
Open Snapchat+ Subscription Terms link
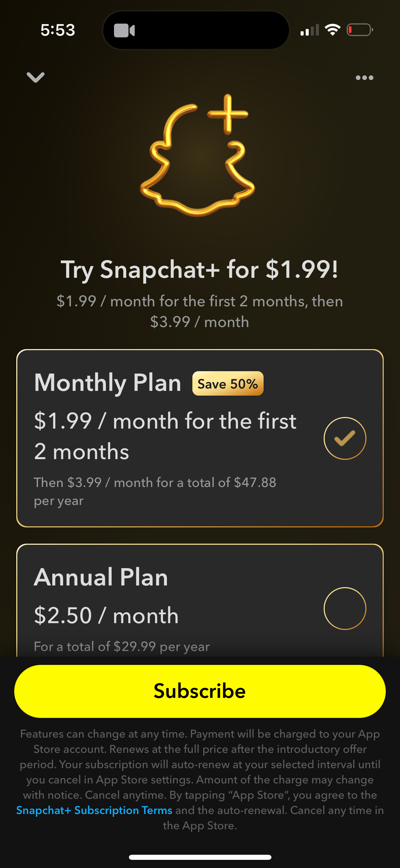pos(94,810)
